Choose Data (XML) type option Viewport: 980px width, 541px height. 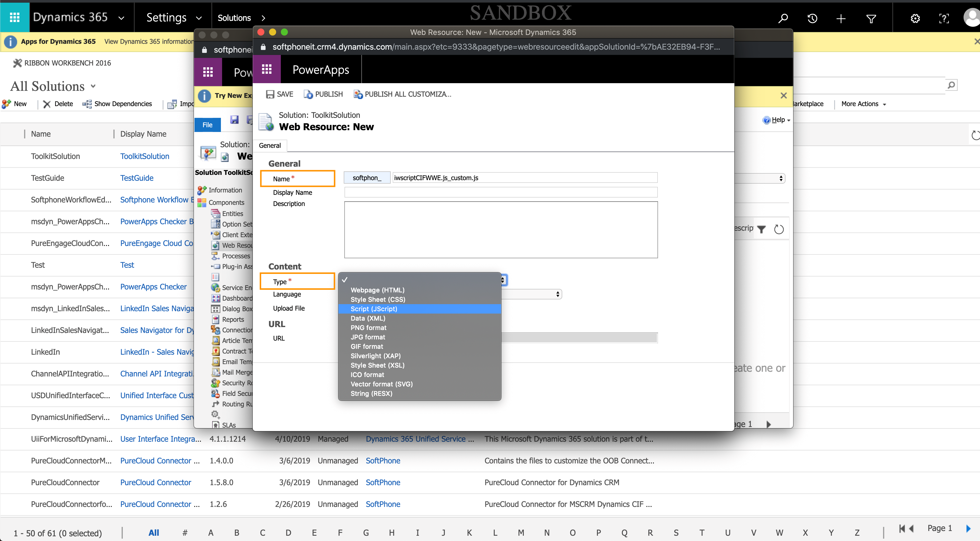pyautogui.click(x=419, y=318)
